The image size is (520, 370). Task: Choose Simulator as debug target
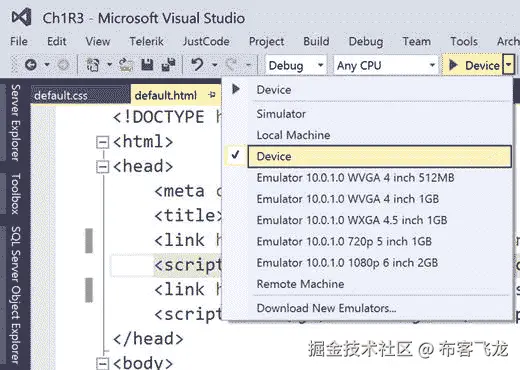coord(367,114)
